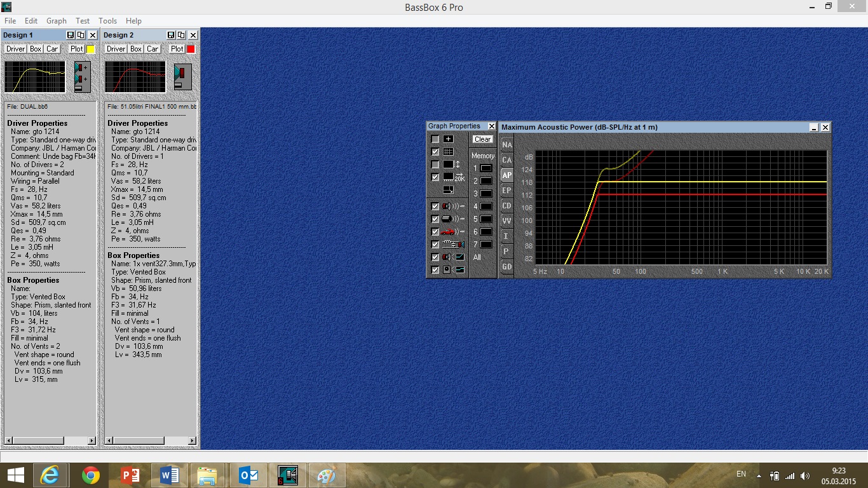Save Design 1 using the disk icon
The height and width of the screenshot is (488, 868).
(x=71, y=35)
